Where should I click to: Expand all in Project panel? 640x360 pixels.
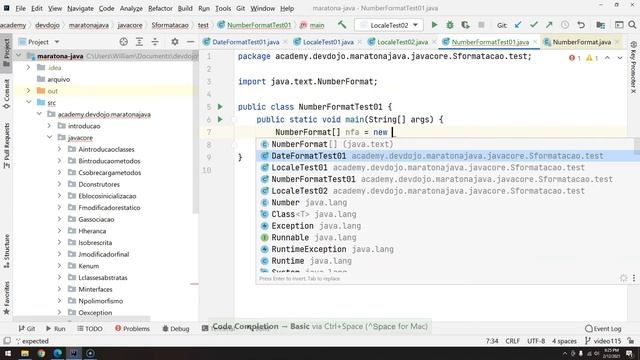(139, 42)
